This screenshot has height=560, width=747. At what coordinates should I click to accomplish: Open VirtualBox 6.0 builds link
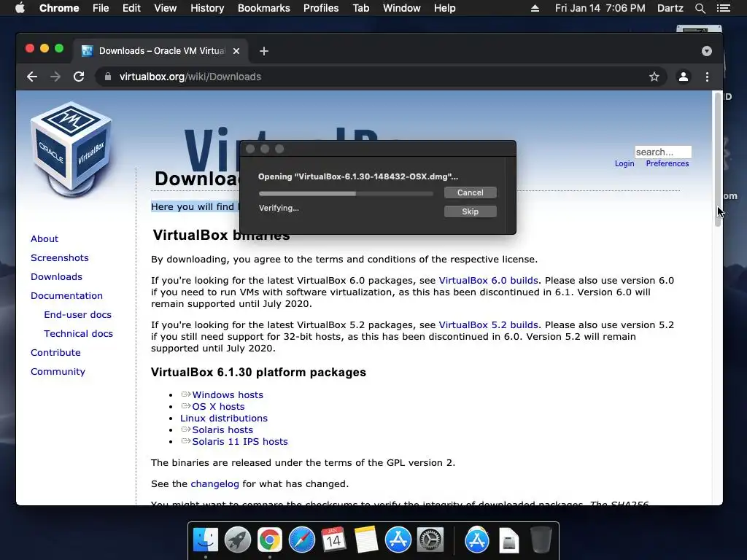coord(488,281)
